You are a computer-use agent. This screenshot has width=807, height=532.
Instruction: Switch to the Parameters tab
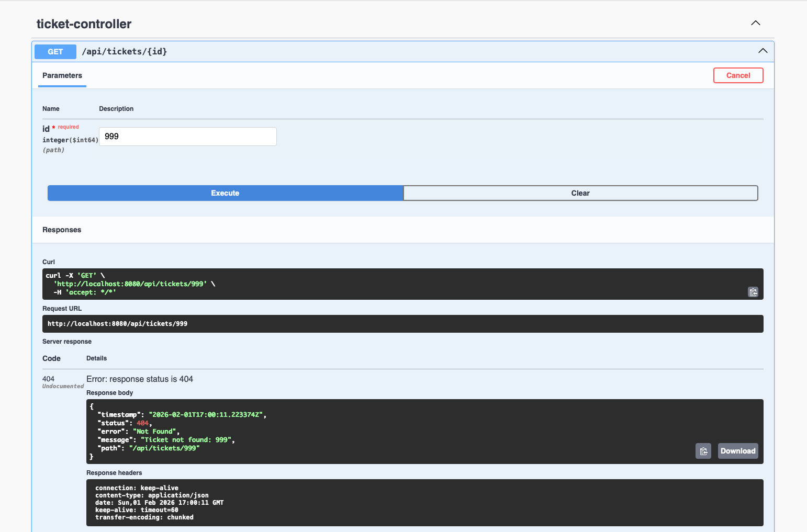[x=62, y=75]
